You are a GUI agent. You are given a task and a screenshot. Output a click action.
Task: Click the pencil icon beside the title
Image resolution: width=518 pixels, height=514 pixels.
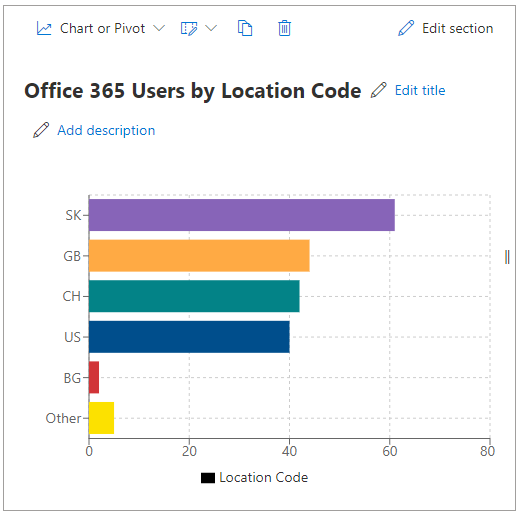tap(379, 90)
